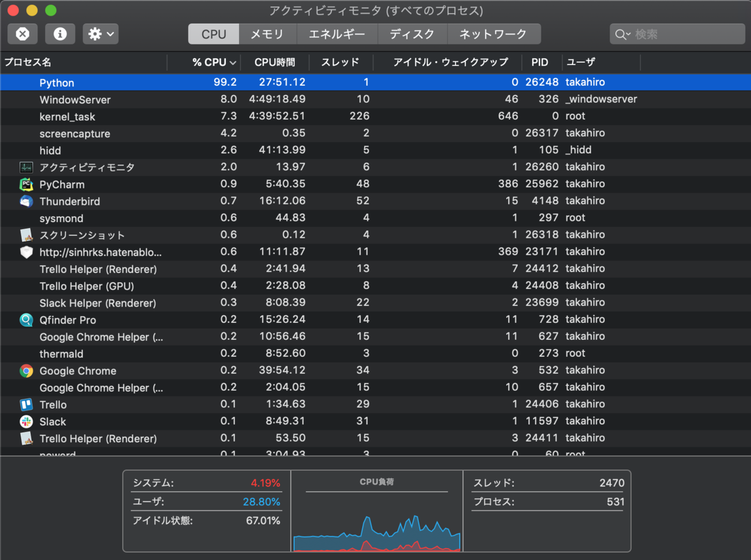Sort by ユーザ column header
Image resolution: width=751 pixels, height=560 pixels.
(601, 63)
